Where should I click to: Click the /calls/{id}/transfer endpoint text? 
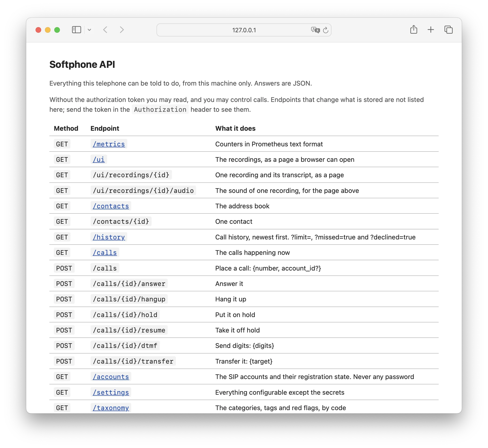(133, 361)
